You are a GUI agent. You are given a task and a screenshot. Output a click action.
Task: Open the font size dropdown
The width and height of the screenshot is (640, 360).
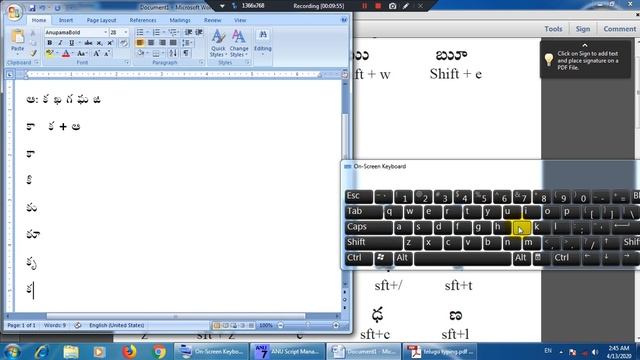(x=126, y=32)
